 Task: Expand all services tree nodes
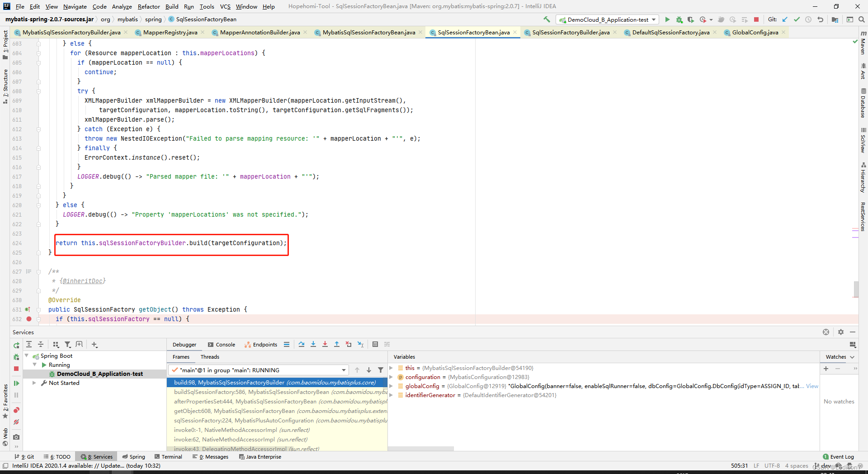coord(29,344)
